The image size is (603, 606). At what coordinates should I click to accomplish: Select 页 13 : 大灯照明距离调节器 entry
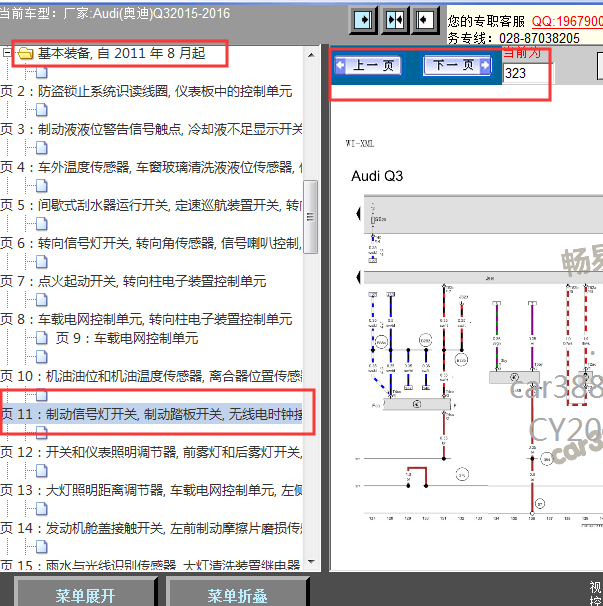pos(151,490)
